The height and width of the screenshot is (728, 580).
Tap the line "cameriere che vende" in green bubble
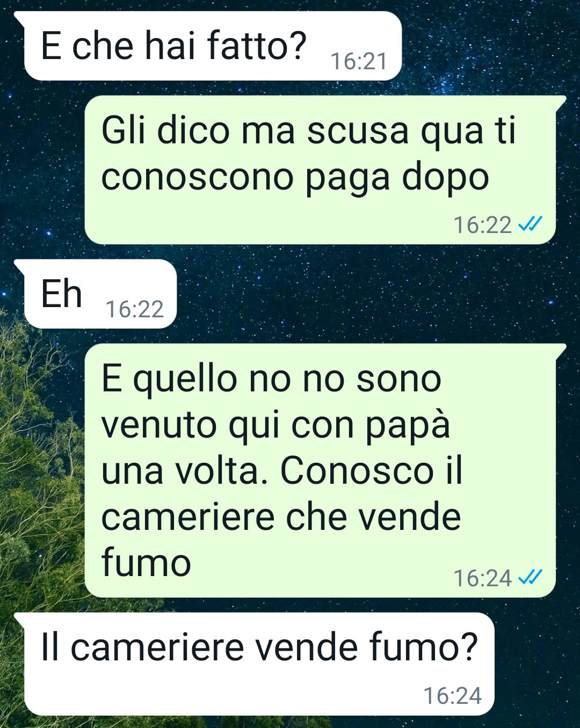(281, 516)
